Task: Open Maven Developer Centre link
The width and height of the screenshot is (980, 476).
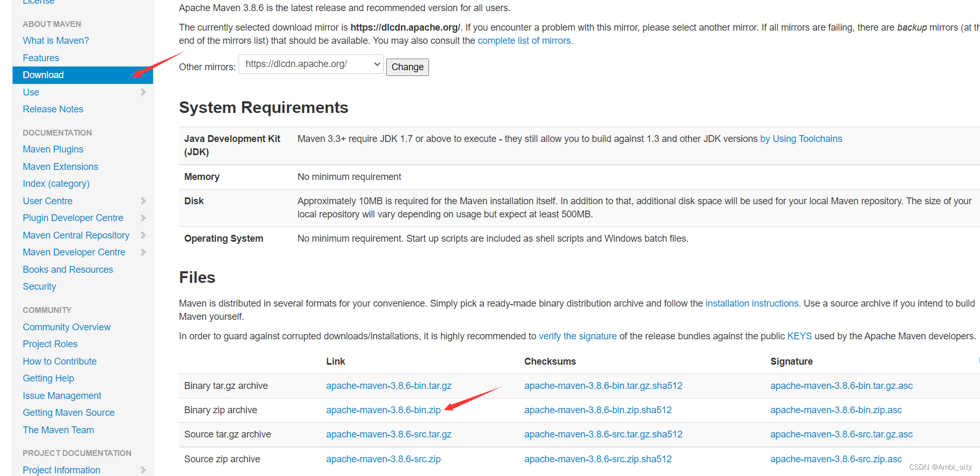Action: click(74, 252)
